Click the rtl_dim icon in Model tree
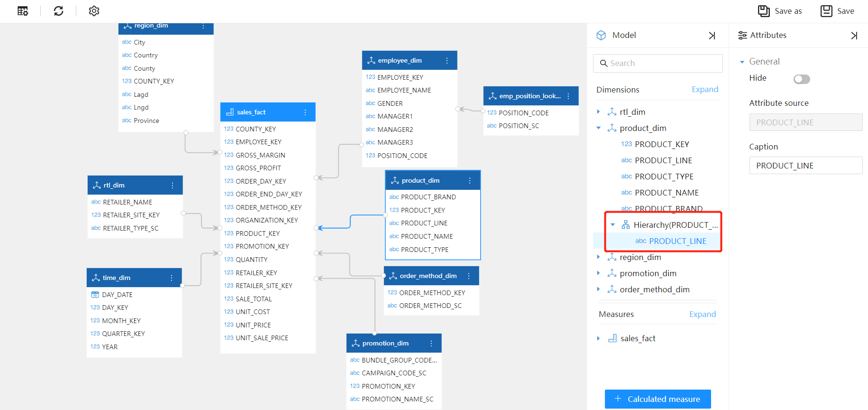 click(612, 112)
